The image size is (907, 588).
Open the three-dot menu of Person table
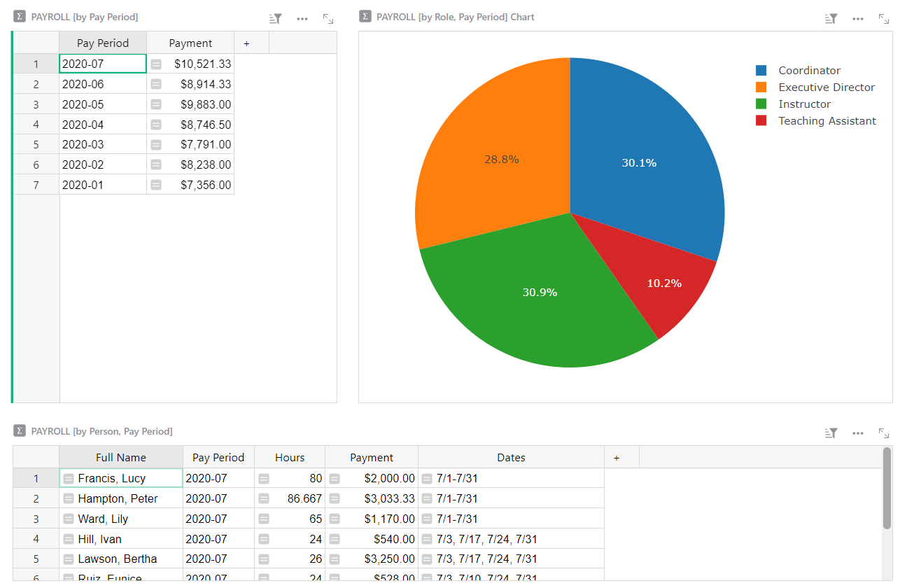[858, 433]
